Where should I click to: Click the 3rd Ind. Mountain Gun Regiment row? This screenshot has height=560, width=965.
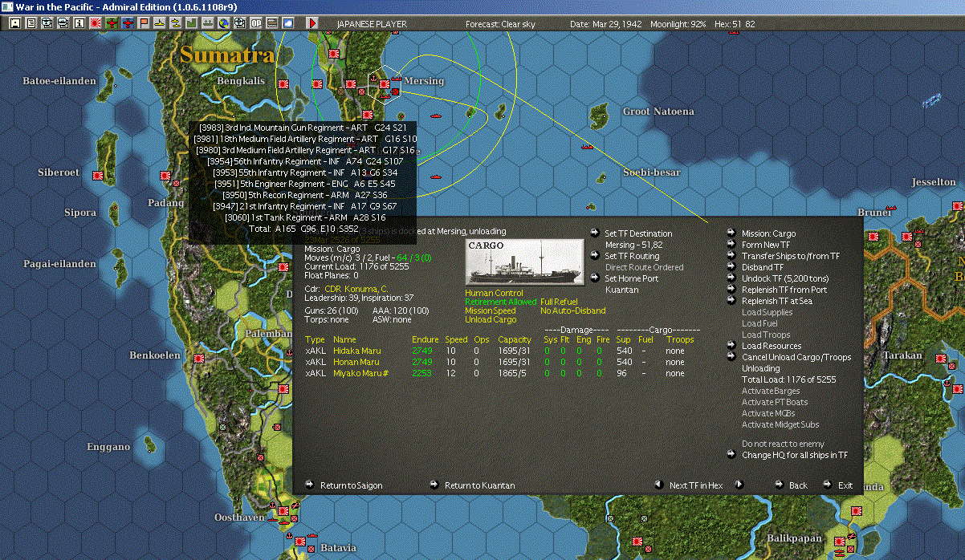click(x=303, y=128)
